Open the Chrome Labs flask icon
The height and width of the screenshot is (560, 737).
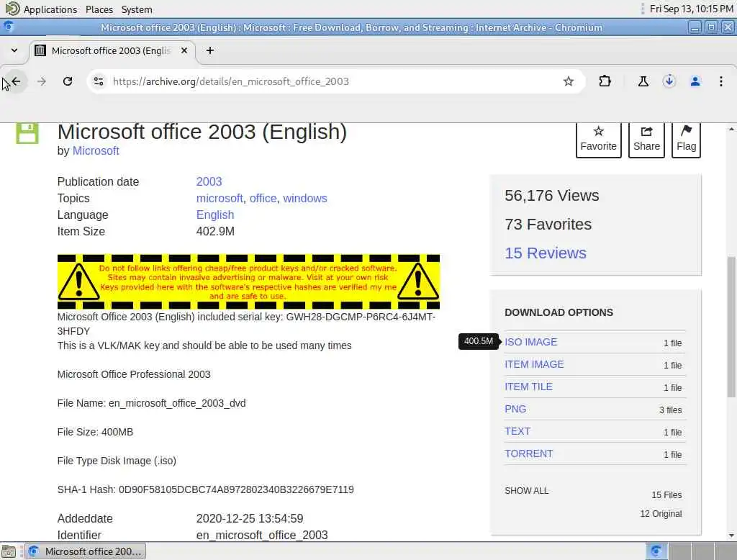[x=643, y=81]
